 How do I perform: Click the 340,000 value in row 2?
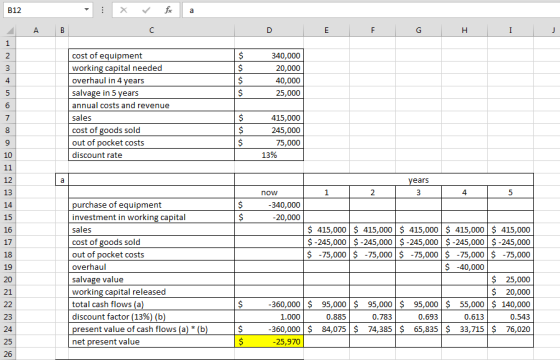(269, 55)
